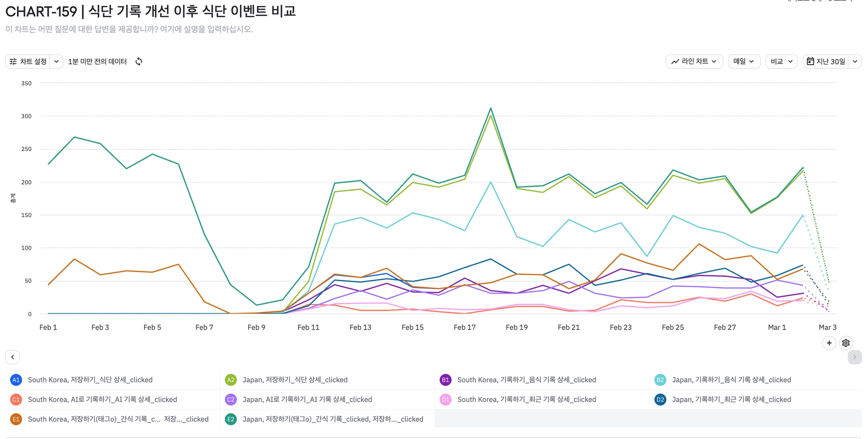Click the E2 Japan series badge

(231, 419)
